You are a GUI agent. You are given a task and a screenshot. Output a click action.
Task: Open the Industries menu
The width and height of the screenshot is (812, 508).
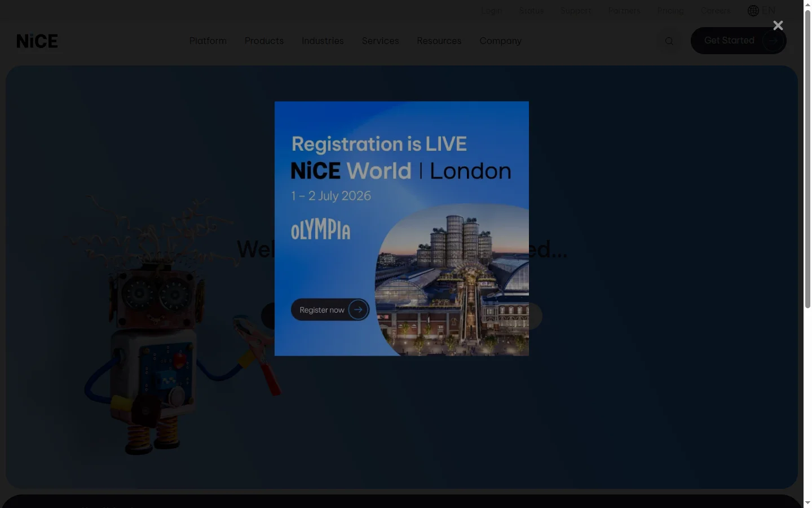tap(323, 41)
